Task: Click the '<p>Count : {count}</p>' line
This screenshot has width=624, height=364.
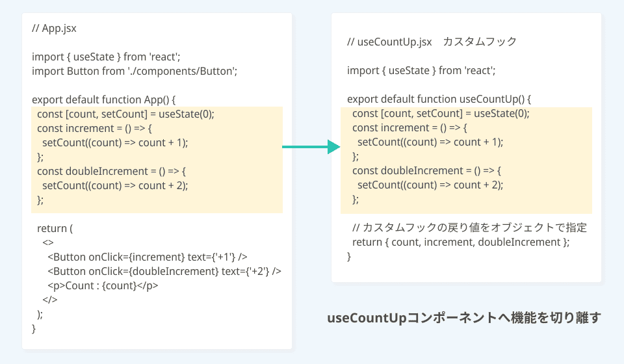Action: (x=103, y=286)
